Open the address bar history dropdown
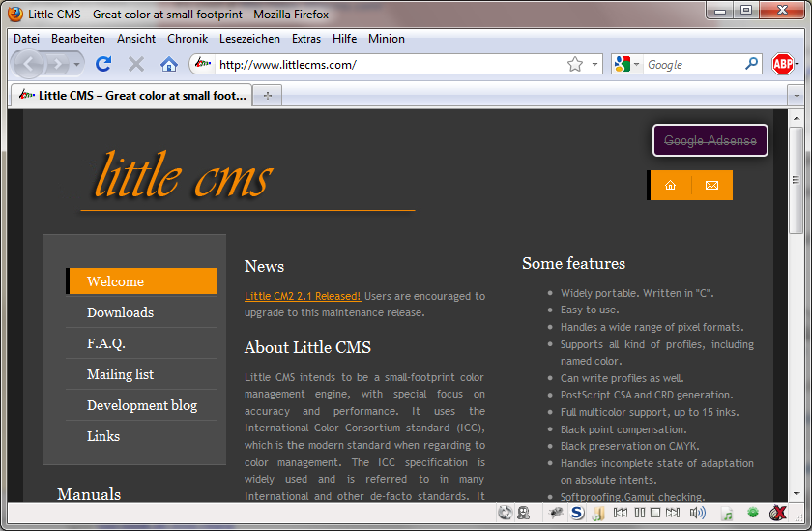This screenshot has height=531, width=812. click(594, 64)
